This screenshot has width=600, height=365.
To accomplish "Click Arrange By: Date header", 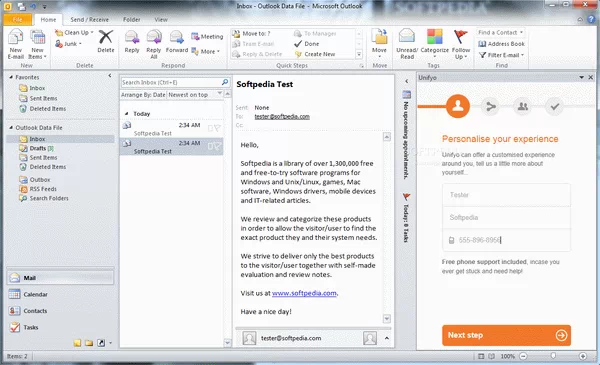I will coord(143,95).
